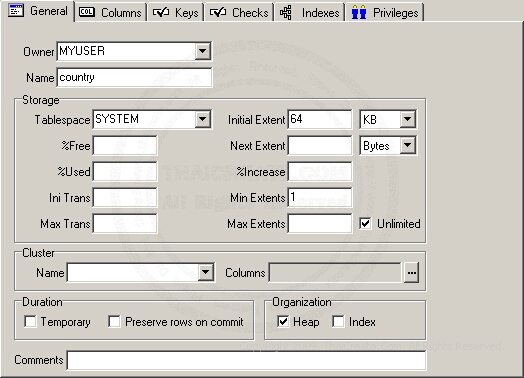Open the Initial Extent unit KB dropdown
Image resolution: width=524 pixels, height=378 pixels.
pos(408,119)
